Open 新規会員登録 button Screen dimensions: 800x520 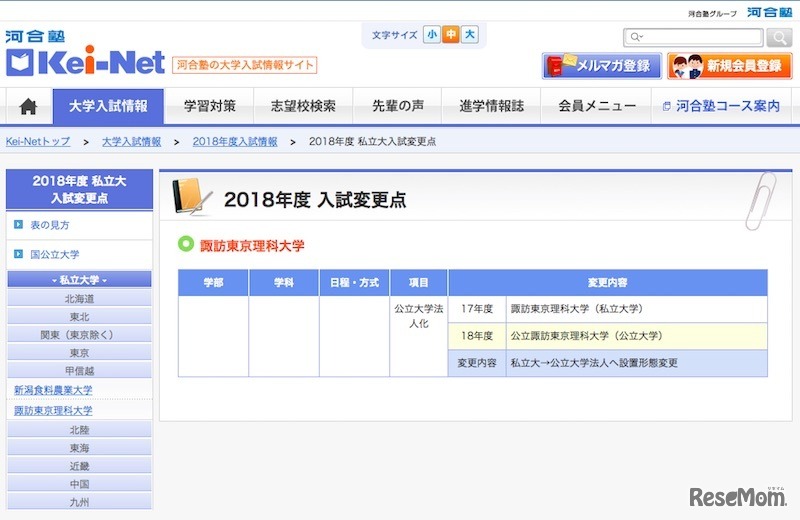coord(730,66)
